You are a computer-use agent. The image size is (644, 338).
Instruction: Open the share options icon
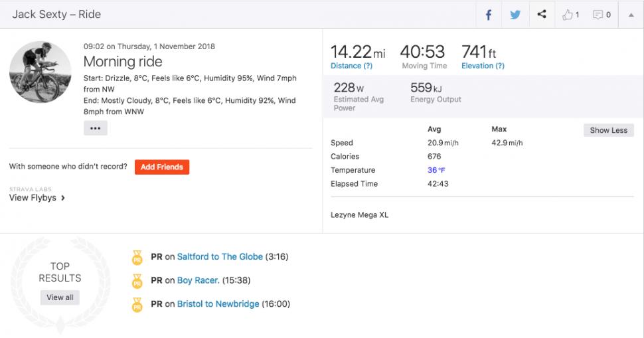click(x=542, y=14)
